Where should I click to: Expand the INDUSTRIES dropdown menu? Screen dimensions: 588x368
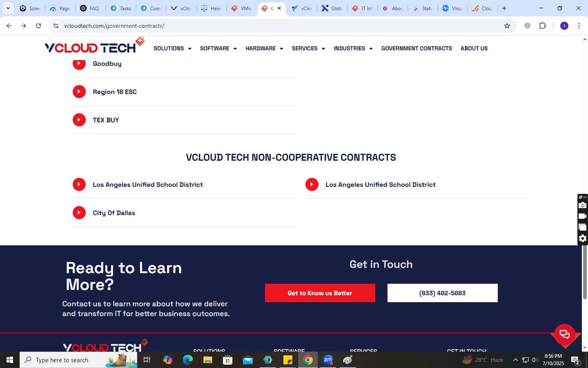(353, 48)
